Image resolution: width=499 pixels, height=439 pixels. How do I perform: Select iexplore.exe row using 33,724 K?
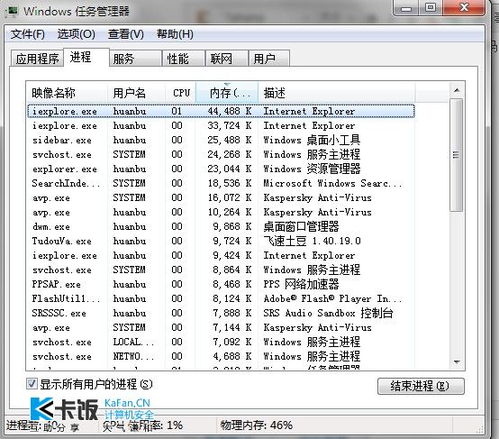pyautogui.click(x=221, y=126)
